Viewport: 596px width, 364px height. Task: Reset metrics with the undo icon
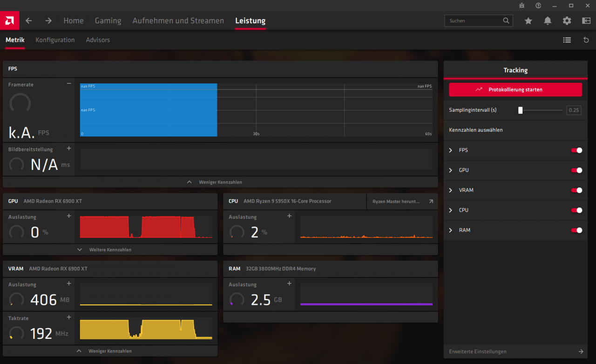pyautogui.click(x=586, y=40)
